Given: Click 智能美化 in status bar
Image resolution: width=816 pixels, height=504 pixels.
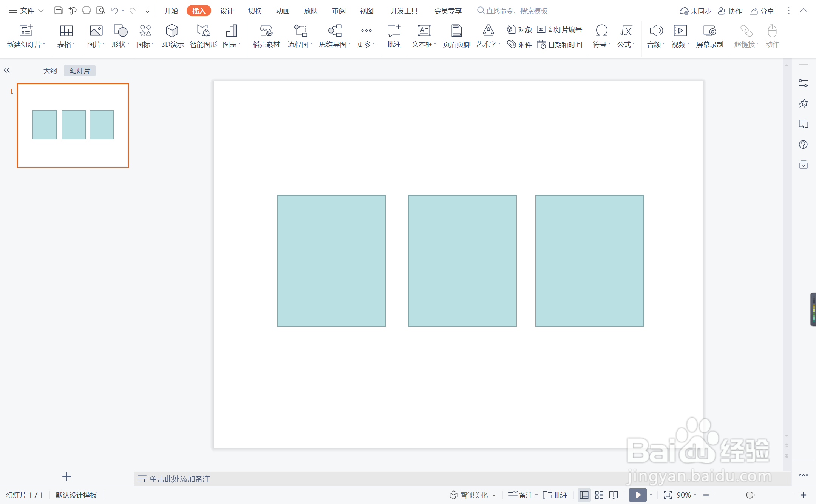Looking at the screenshot, I should [469, 495].
